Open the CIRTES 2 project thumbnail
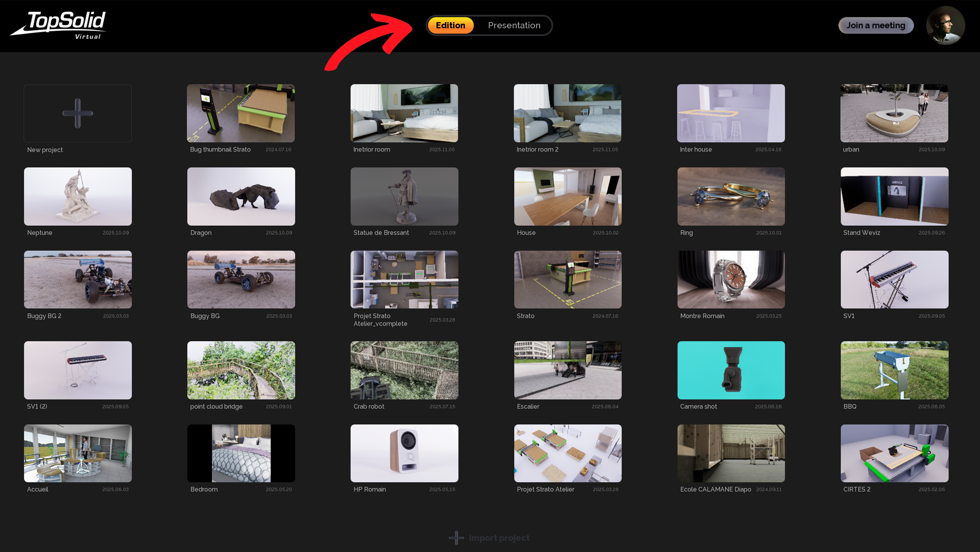Viewport: 980px width, 552px height. (x=894, y=453)
